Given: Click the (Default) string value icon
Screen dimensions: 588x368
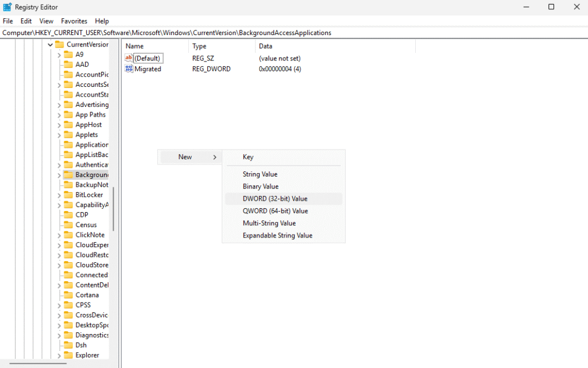Looking at the screenshot, I should coord(129,58).
